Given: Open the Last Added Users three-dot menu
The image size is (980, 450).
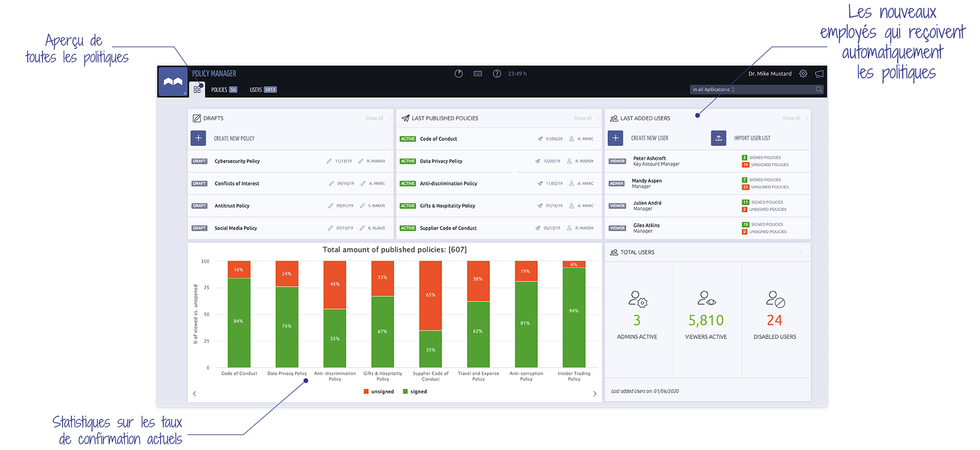Looking at the screenshot, I should (807, 118).
